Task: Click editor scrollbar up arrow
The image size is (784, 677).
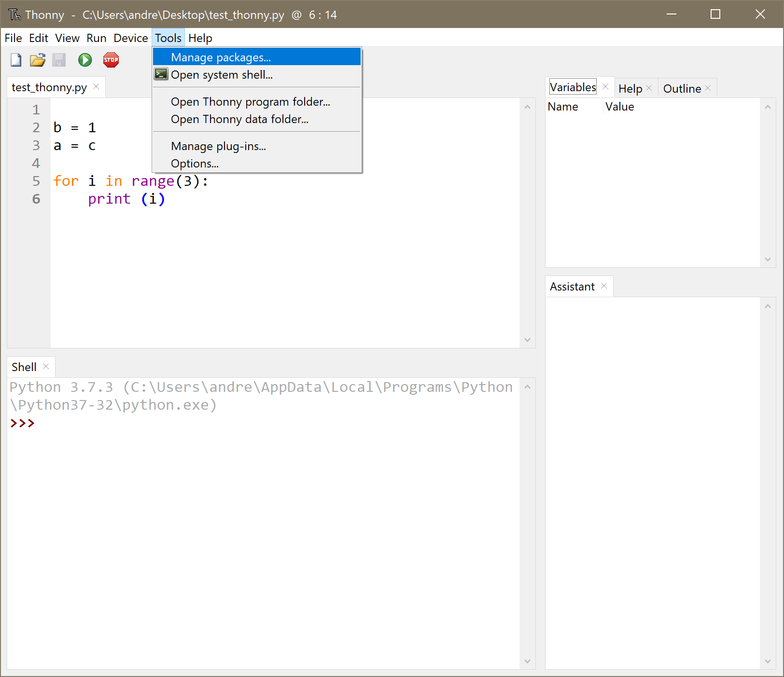Action: (x=527, y=107)
